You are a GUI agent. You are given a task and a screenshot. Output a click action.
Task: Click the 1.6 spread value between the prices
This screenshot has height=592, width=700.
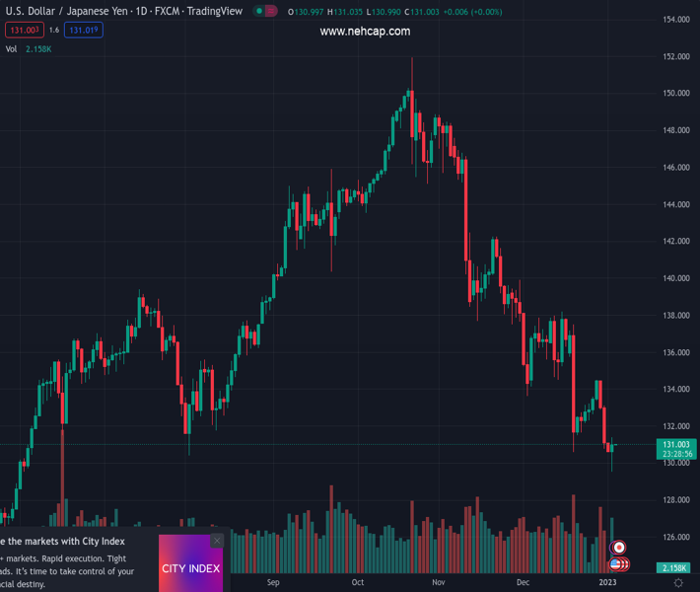point(53,31)
